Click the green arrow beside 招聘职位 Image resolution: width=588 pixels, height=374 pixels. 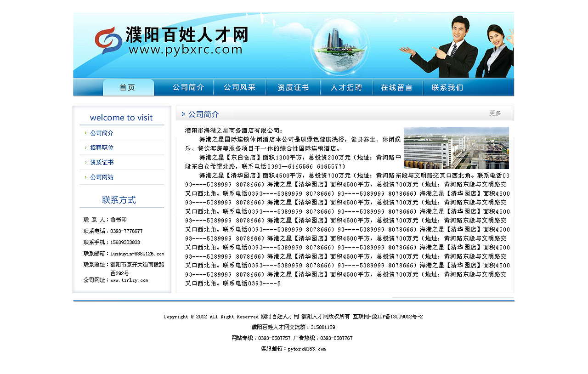(x=85, y=147)
